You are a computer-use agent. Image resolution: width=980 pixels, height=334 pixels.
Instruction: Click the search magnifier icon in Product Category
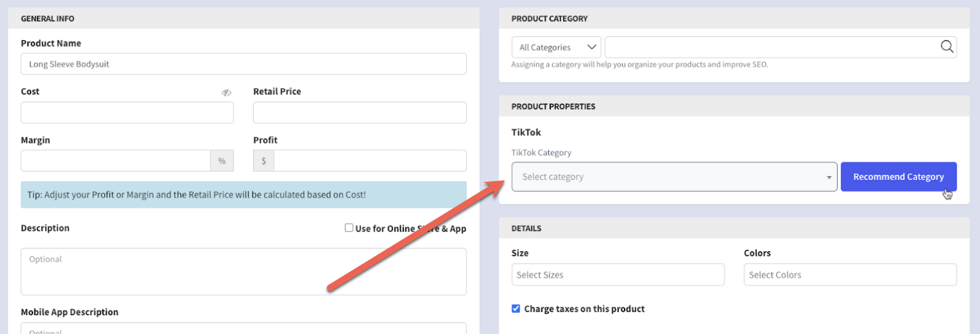947,47
